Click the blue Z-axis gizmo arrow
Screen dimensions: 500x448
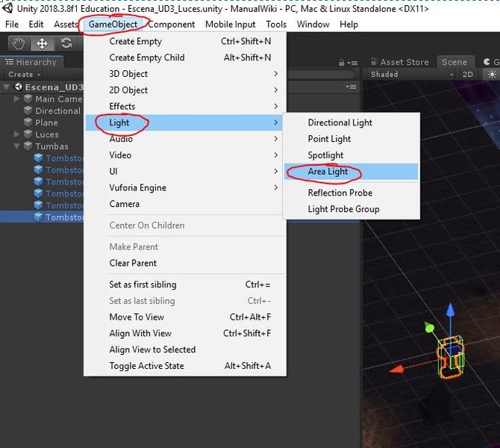click(x=450, y=310)
